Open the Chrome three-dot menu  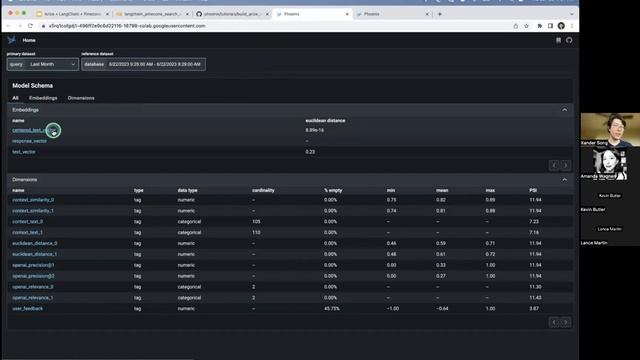[x=572, y=26]
